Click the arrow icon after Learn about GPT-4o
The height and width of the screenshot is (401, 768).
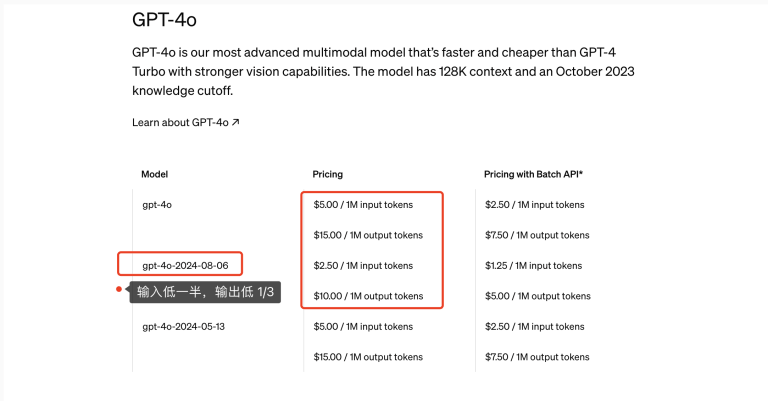pos(236,123)
